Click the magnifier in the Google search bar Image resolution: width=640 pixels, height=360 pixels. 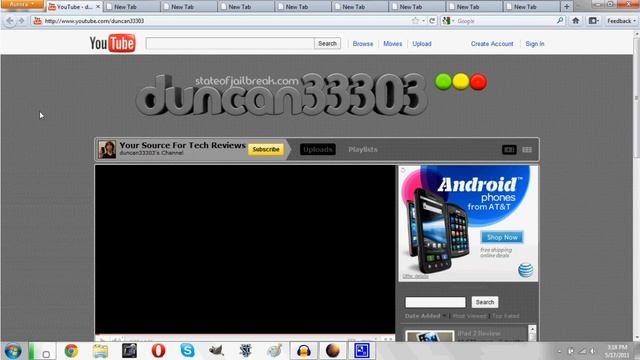(x=560, y=20)
